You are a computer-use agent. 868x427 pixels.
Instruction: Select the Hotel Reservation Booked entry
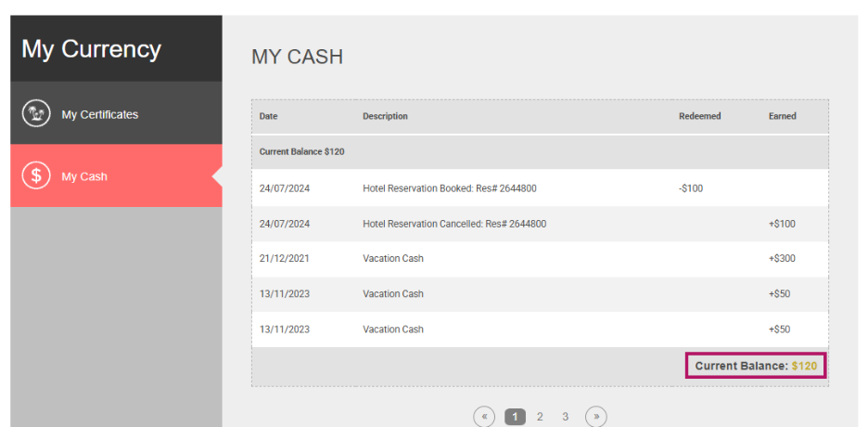coord(449,188)
